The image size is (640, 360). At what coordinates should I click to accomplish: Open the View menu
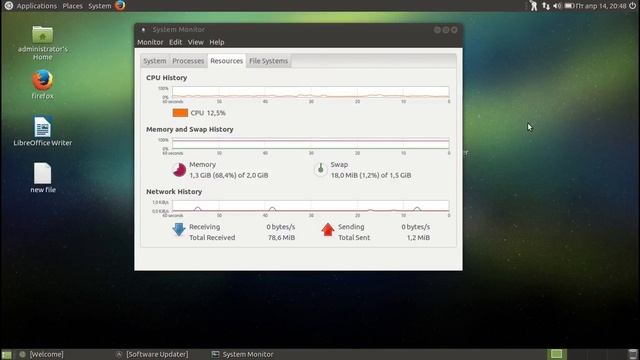click(196, 42)
